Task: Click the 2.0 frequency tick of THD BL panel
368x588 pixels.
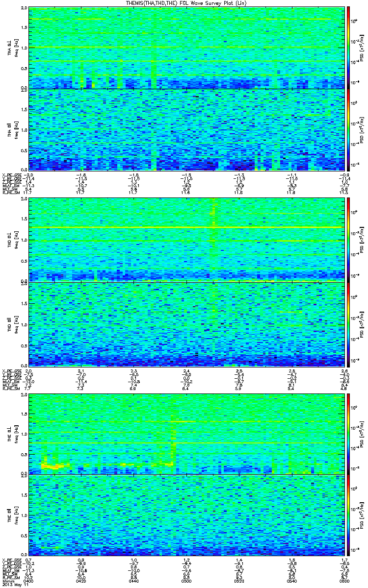Action: (24, 200)
